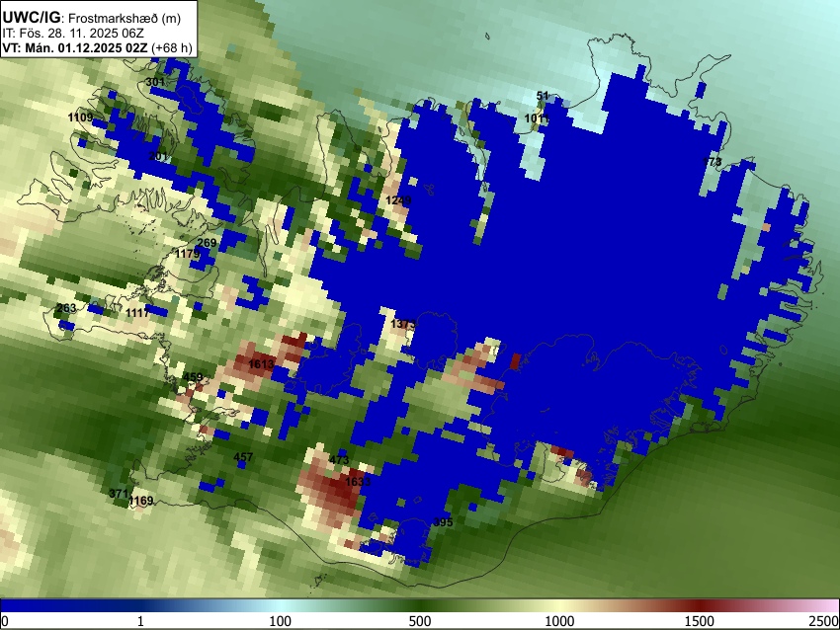Click the map value "1373"
840x630 pixels.
click(403, 324)
